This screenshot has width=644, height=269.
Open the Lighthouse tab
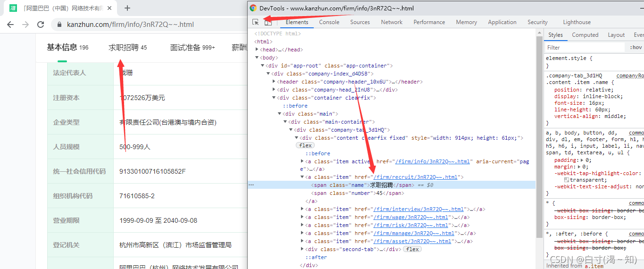click(577, 22)
